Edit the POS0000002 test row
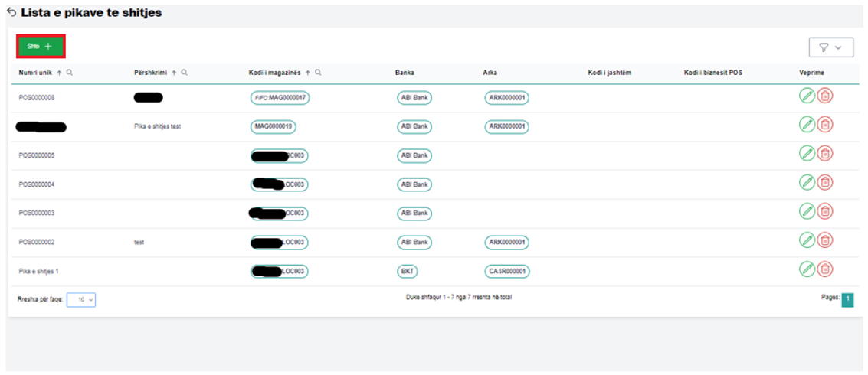The width and height of the screenshot is (868, 375). point(807,240)
